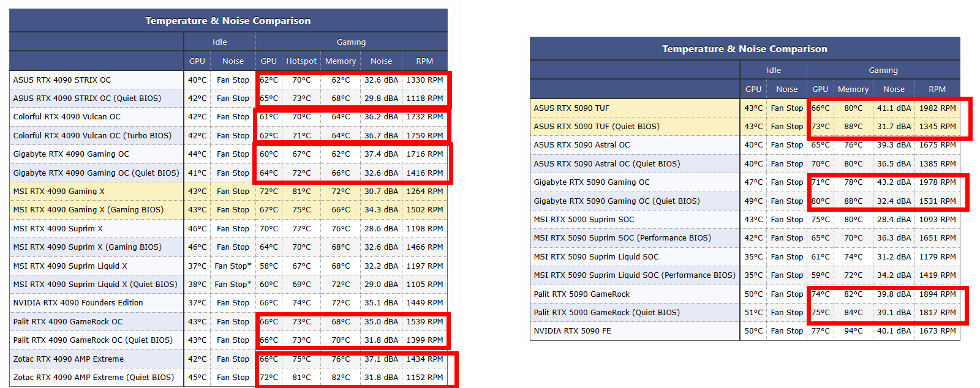
Task: Click the 82°C memory temperature for Zotac Quiet BIOS
Action: click(341, 377)
